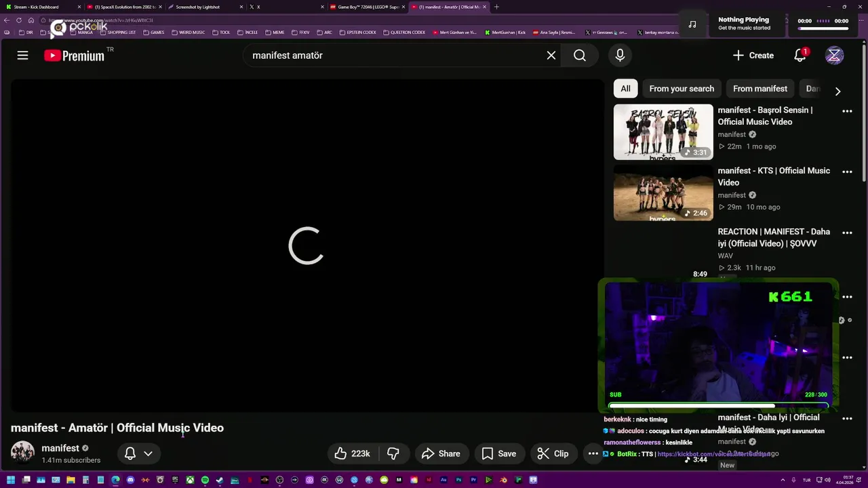Like the video with 223k thumbs up
Viewport: 868px width, 488px height.
(353, 453)
